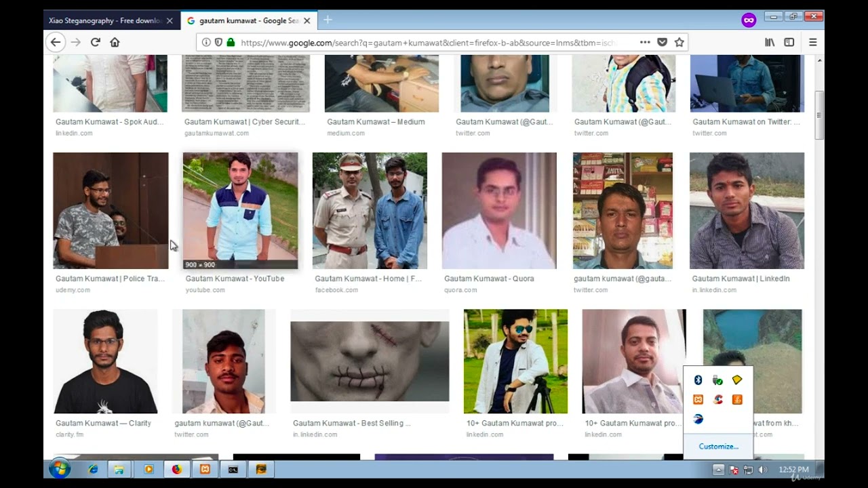Open the Gautam Kumawat - YouTube thumbnail

(x=240, y=211)
